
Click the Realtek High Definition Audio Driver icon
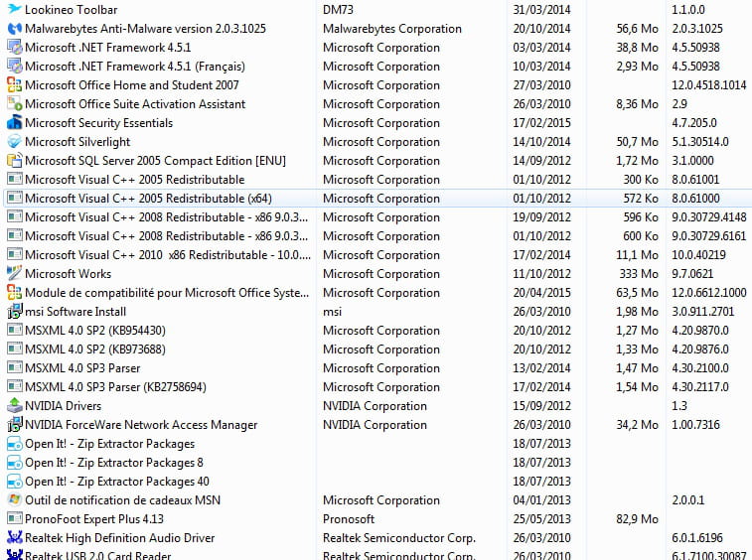(14, 538)
